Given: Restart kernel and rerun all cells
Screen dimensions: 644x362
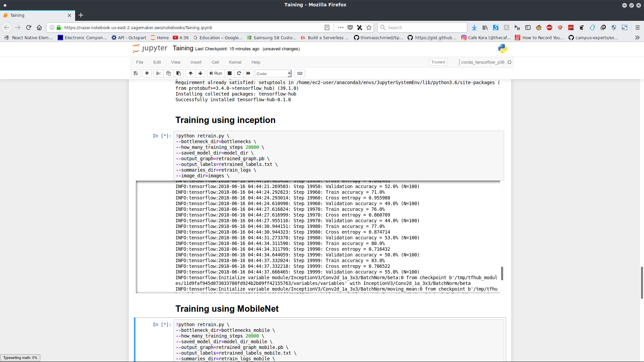Looking at the screenshot, I should [x=248, y=73].
